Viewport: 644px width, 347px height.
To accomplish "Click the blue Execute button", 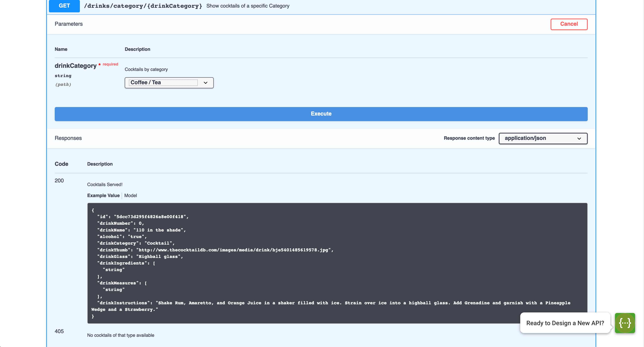I will [x=321, y=114].
